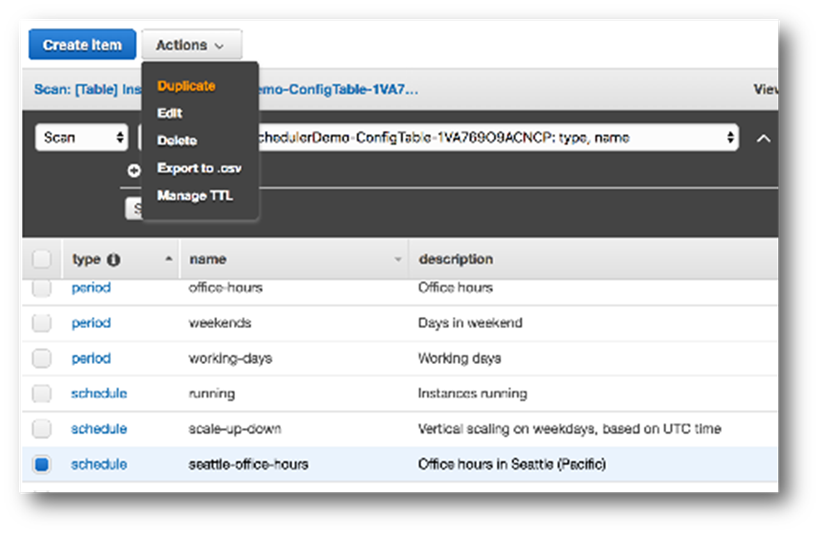This screenshot has width=820, height=534.
Task: Open the name column dropdown arrow
Action: coord(398,259)
